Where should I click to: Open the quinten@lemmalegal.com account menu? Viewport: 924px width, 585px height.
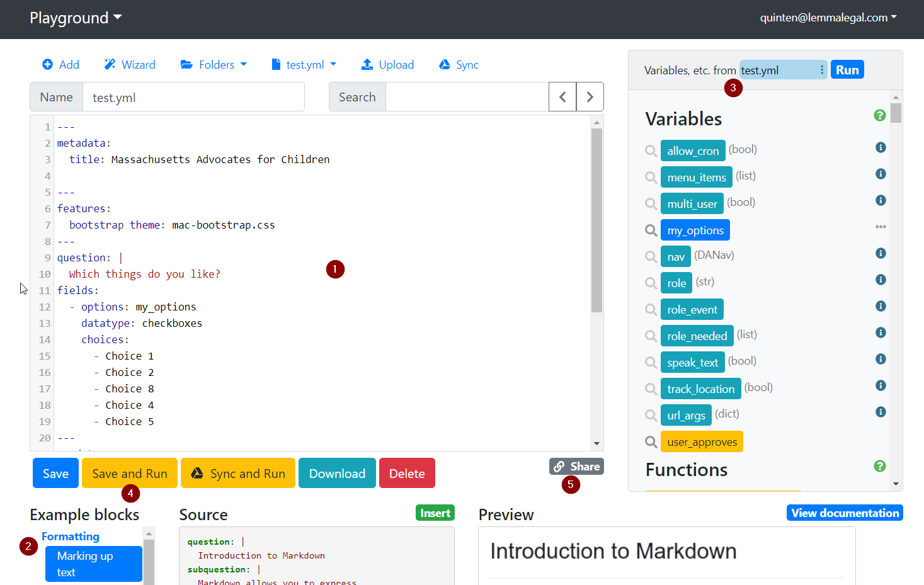pyautogui.click(x=828, y=18)
